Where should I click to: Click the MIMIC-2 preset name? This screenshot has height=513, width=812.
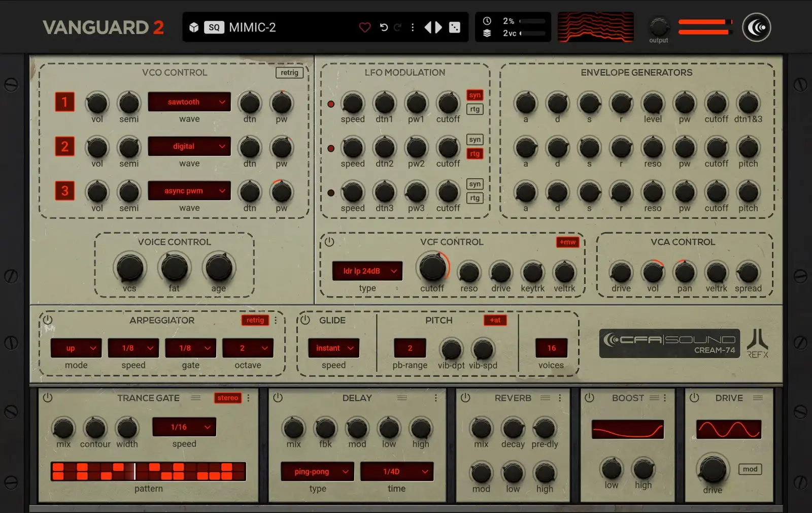click(252, 27)
